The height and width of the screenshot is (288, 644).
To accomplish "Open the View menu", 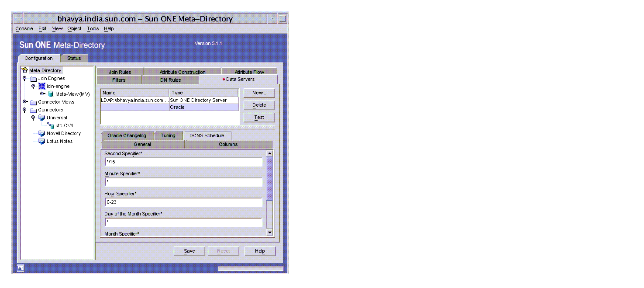I will 58,29.
